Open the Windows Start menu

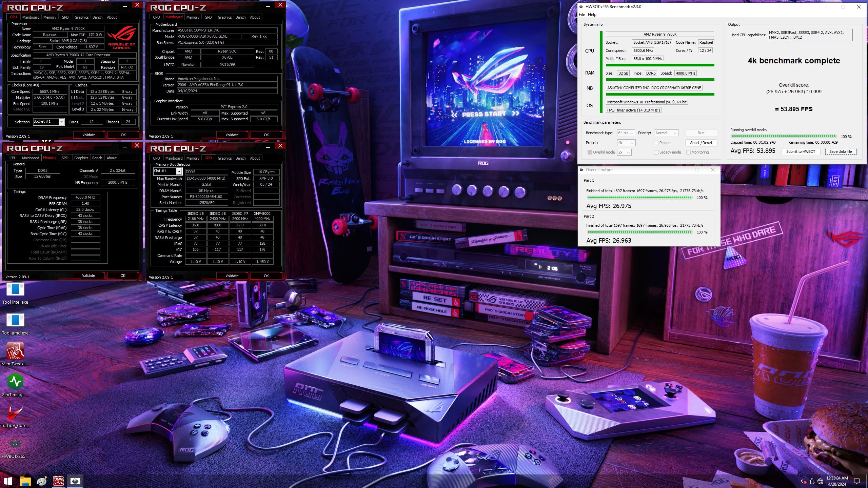tap(8, 481)
